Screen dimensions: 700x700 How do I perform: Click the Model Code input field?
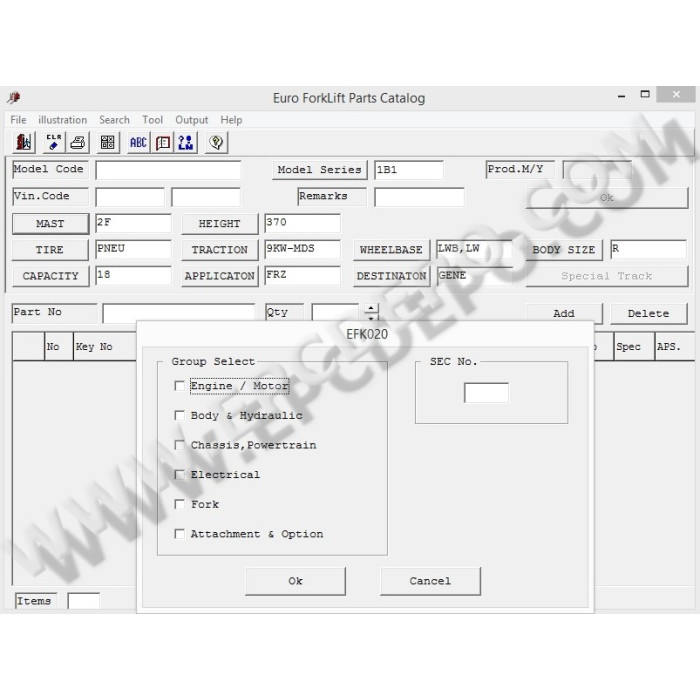(168, 171)
